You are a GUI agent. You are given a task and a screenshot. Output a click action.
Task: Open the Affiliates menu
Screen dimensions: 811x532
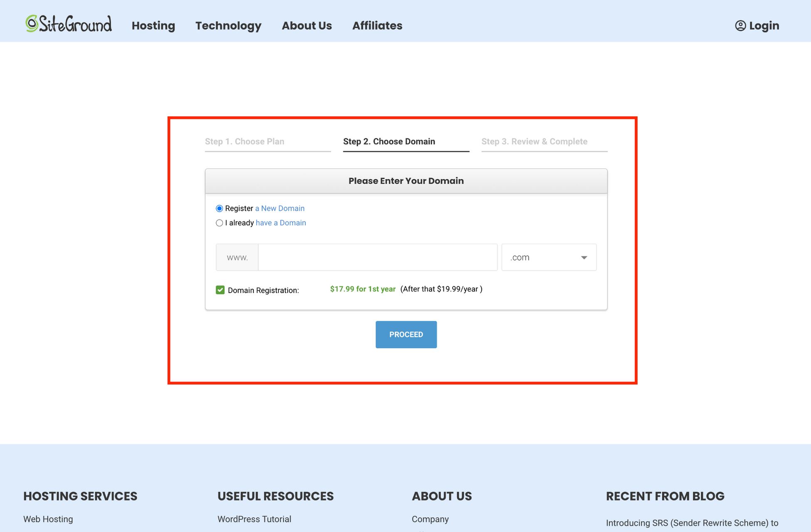coord(377,25)
